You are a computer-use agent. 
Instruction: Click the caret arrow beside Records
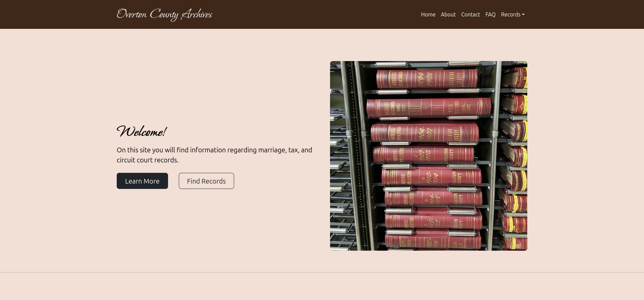click(x=523, y=15)
